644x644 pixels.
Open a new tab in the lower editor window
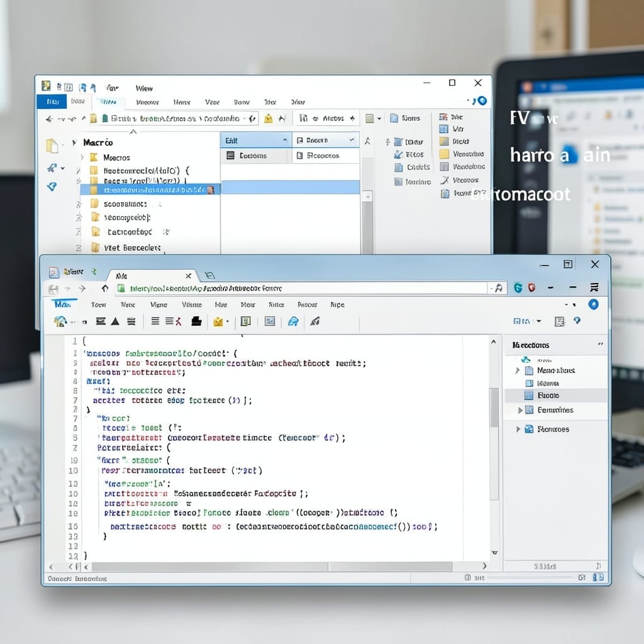[210, 275]
